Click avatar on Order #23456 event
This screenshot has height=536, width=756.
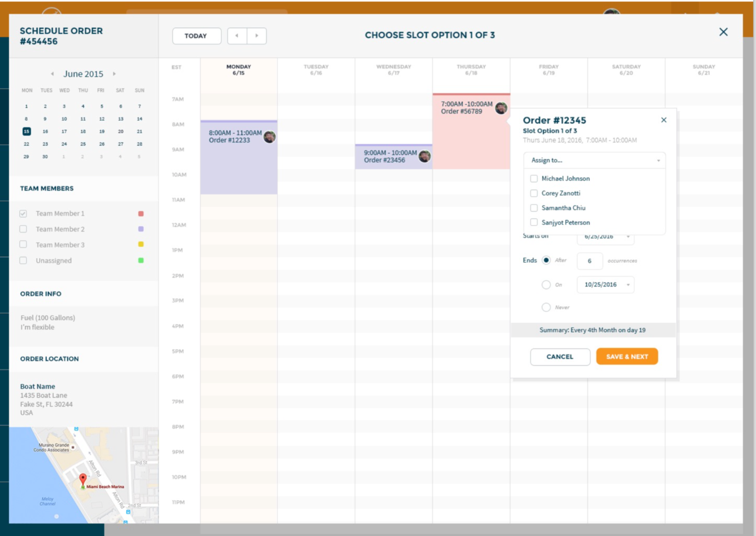coord(425,156)
